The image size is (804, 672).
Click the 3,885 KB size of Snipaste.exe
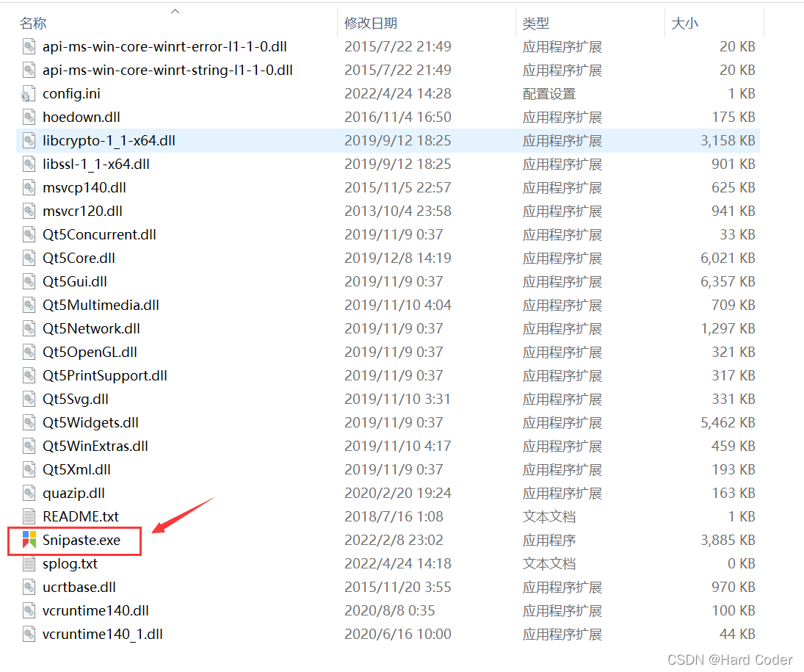[x=728, y=540]
